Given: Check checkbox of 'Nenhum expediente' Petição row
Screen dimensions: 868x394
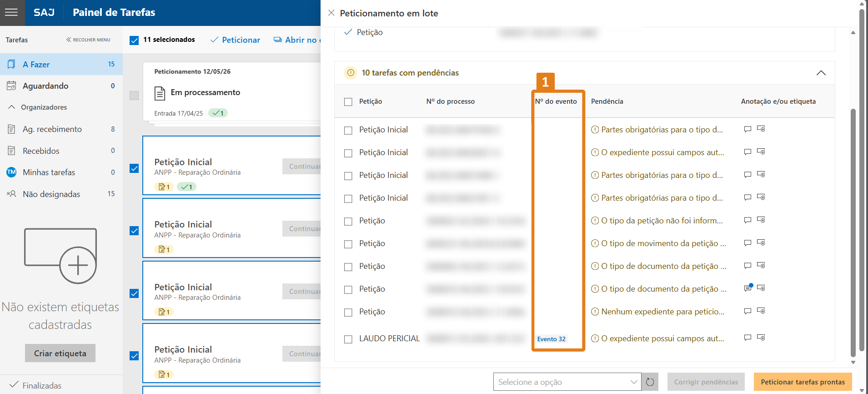Looking at the screenshot, I should [348, 313].
